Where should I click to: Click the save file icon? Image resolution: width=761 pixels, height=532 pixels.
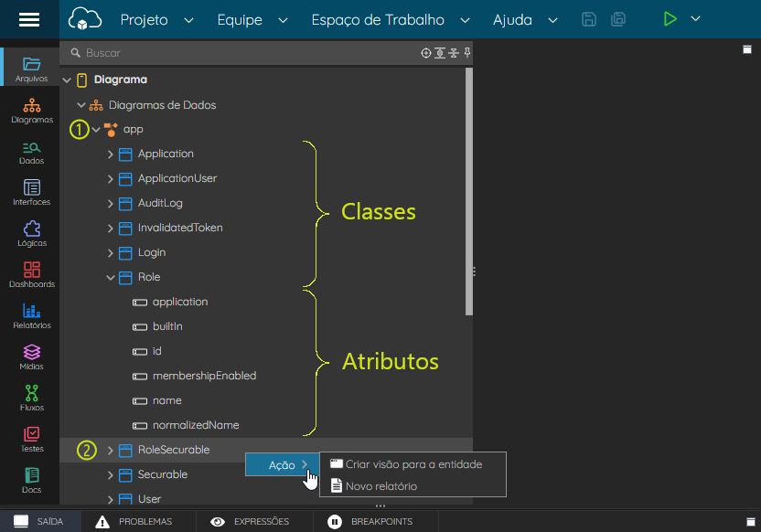(x=589, y=19)
